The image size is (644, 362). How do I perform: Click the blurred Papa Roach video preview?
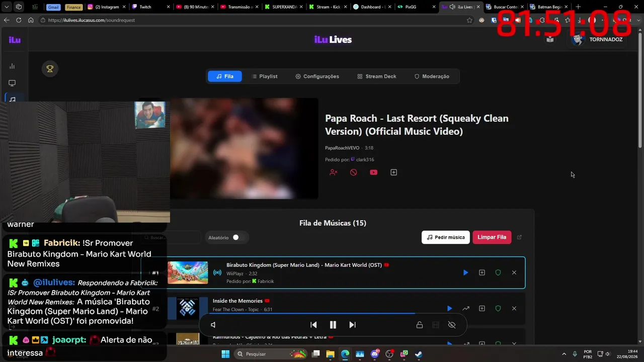coord(244,148)
